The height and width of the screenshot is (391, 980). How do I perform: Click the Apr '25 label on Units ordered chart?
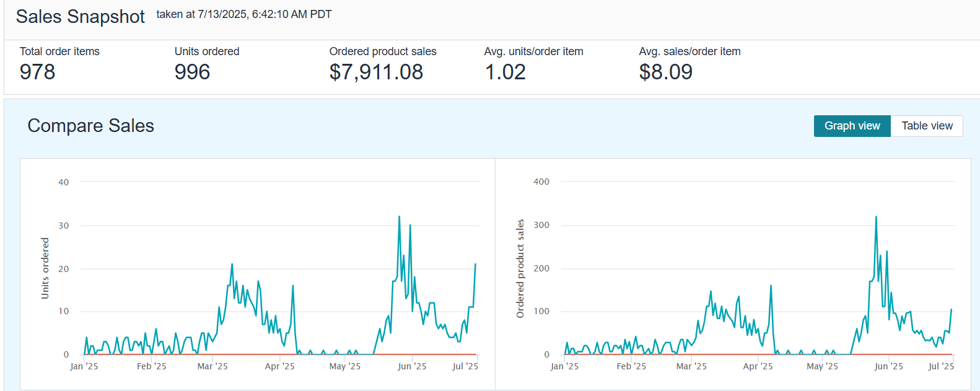pos(279,366)
